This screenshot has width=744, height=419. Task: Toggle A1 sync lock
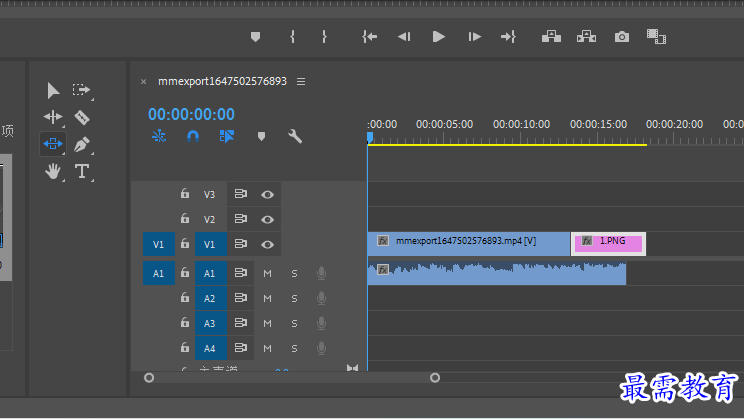tap(241, 273)
